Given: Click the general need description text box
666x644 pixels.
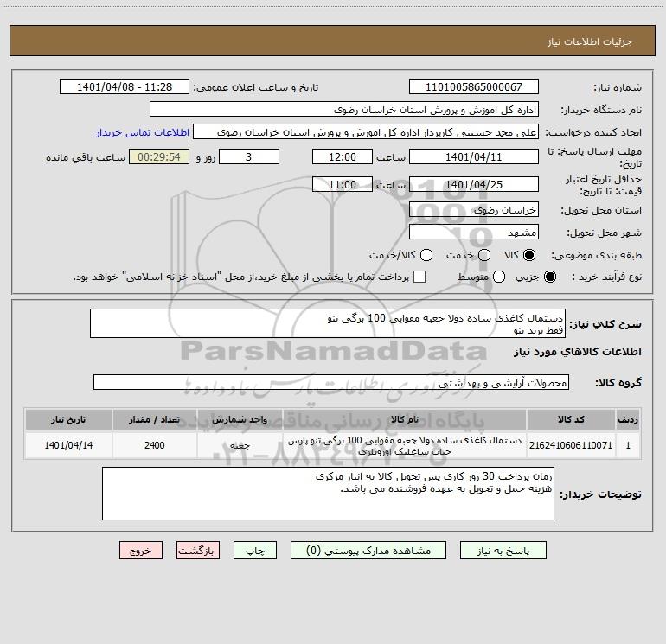Looking at the screenshot, I should (x=328, y=323).
